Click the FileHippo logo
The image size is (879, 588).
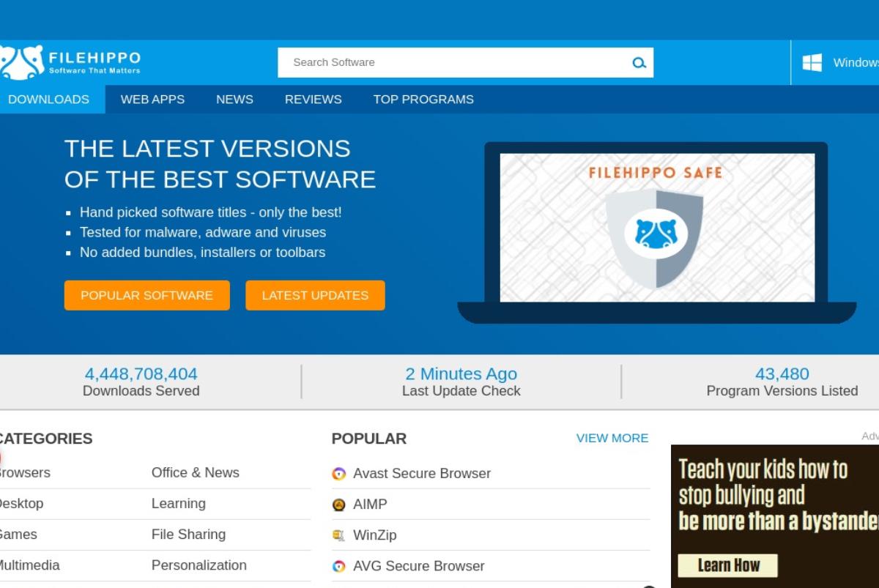pyautogui.click(x=70, y=62)
